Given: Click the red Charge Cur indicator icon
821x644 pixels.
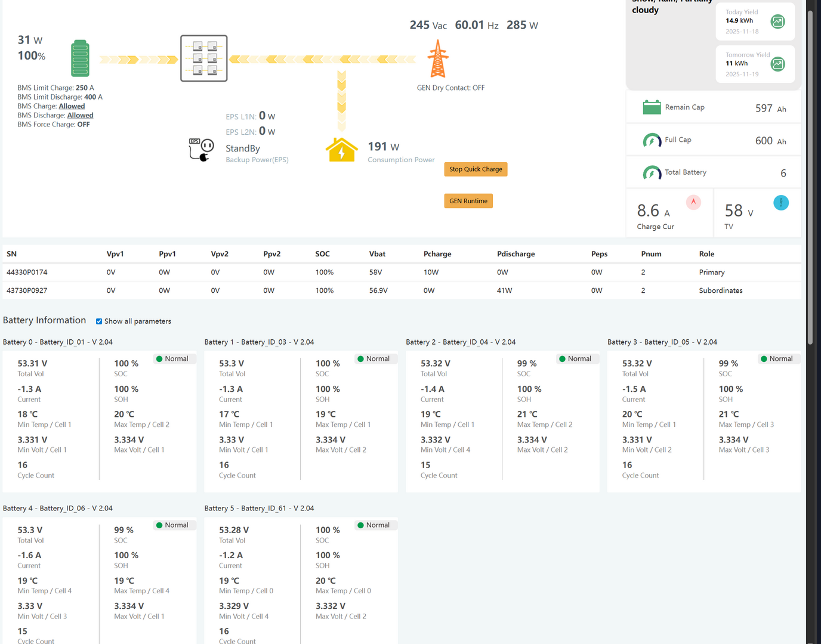Looking at the screenshot, I should tap(693, 202).
